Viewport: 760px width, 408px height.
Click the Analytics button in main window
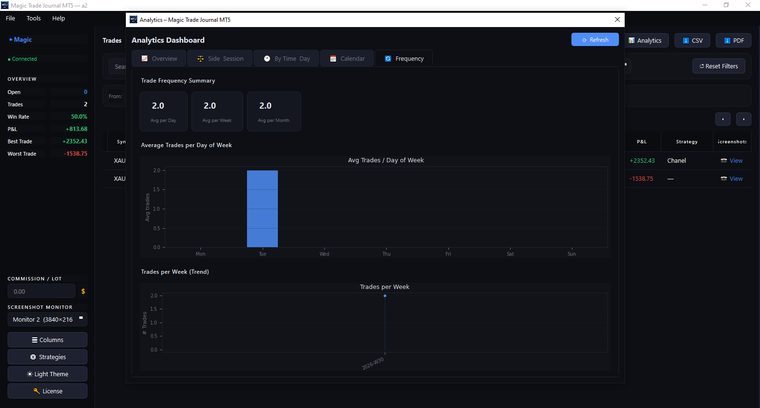[646, 41]
